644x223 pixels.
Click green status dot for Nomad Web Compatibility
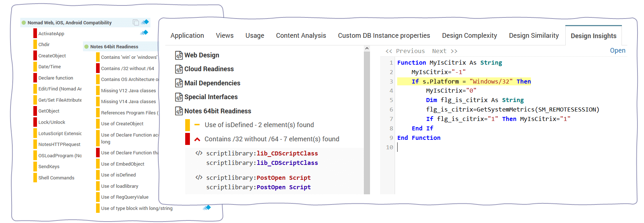(x=24, y=23)
